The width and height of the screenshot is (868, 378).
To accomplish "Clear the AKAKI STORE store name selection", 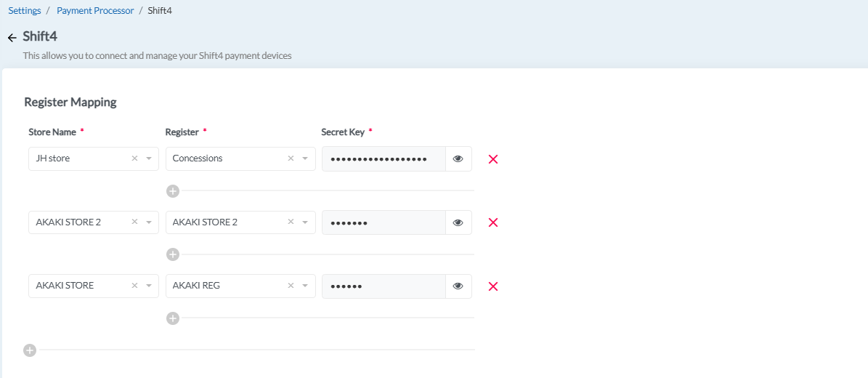I will (134, 286).
